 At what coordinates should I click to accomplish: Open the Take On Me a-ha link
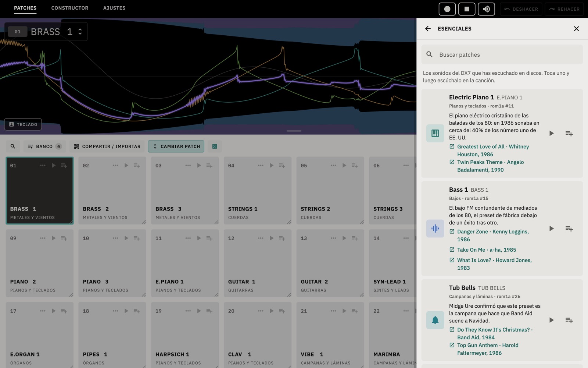coord(483,250)
